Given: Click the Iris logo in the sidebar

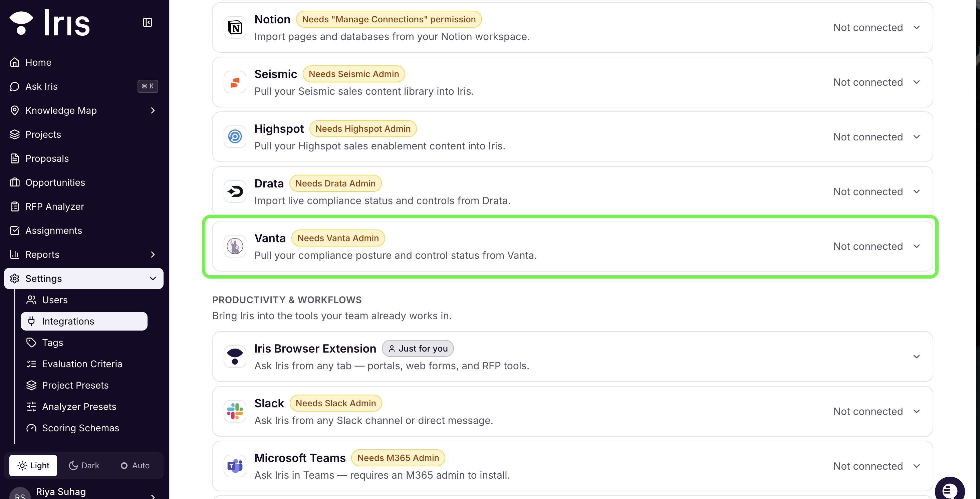Looking at the screenshot, I should [x=49, y=23].
